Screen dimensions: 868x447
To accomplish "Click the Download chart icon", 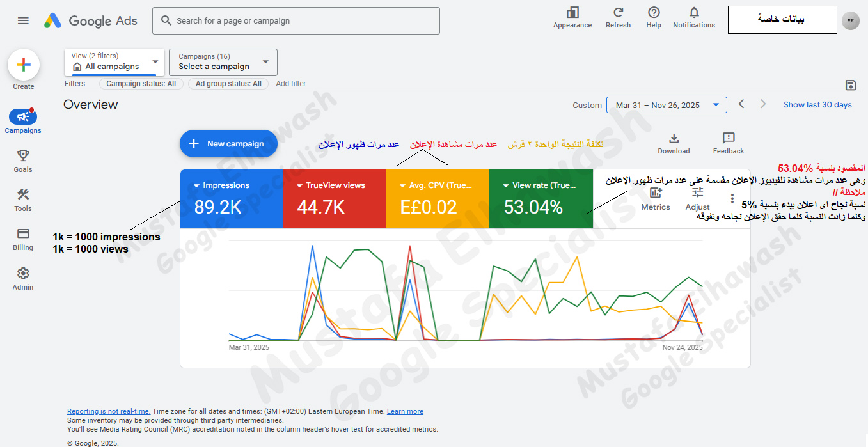I will coord(674,139).
